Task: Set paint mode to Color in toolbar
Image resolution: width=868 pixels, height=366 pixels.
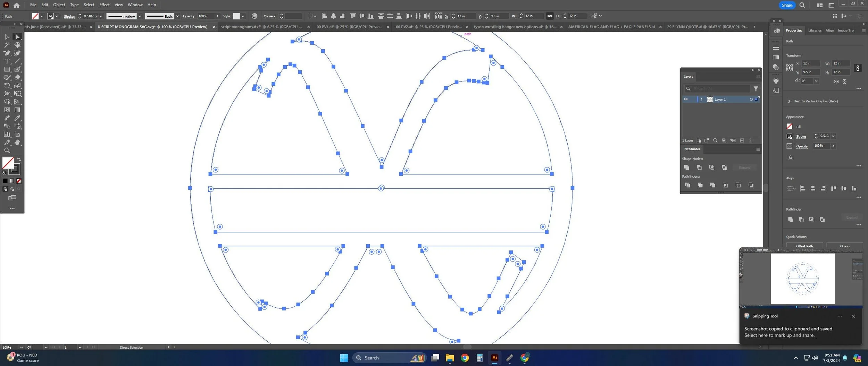Action: (5, 181)
